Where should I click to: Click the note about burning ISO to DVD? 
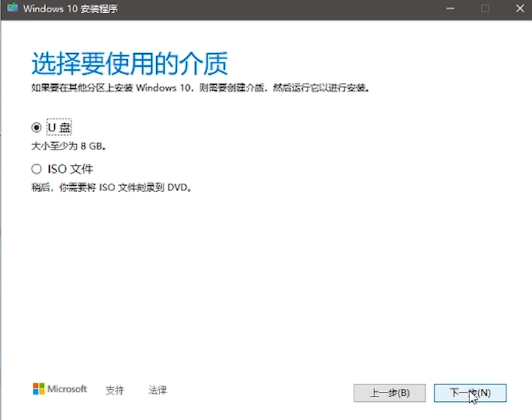pyautogui.click(x=112, y=187)
